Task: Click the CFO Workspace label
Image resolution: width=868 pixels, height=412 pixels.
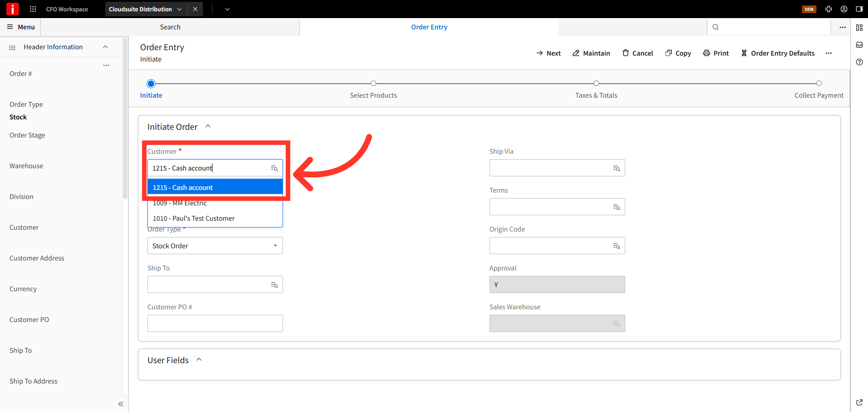Action: point(67,9)
